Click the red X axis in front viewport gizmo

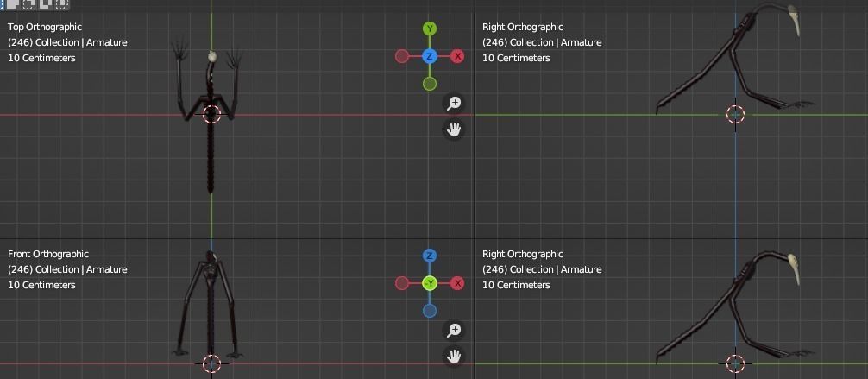(457, 283)
